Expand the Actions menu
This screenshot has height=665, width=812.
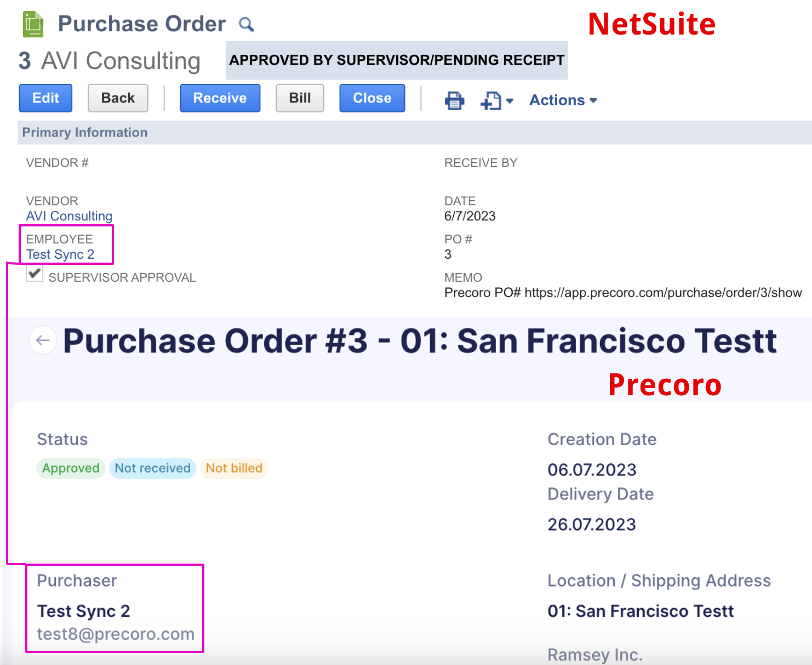[x=563, y=100]
